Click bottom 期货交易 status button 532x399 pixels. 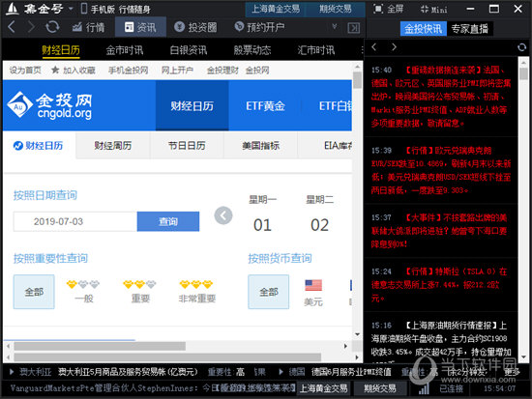380,388
